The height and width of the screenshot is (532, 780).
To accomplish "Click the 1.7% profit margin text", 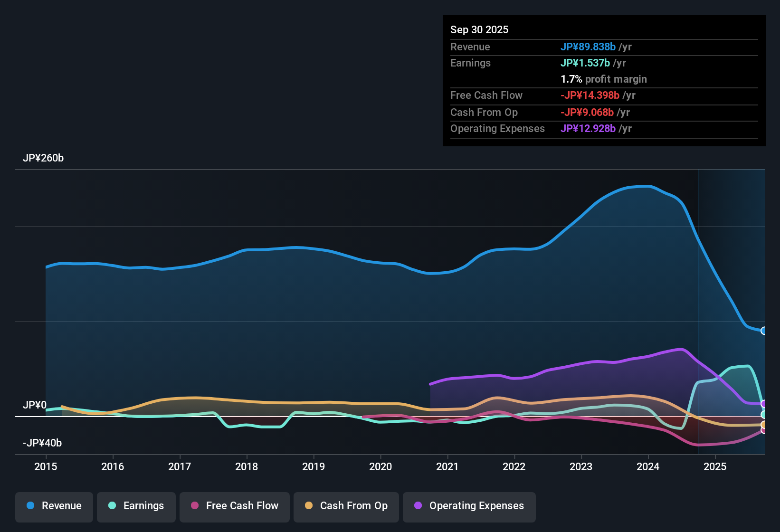I will (x=603, y=79).
